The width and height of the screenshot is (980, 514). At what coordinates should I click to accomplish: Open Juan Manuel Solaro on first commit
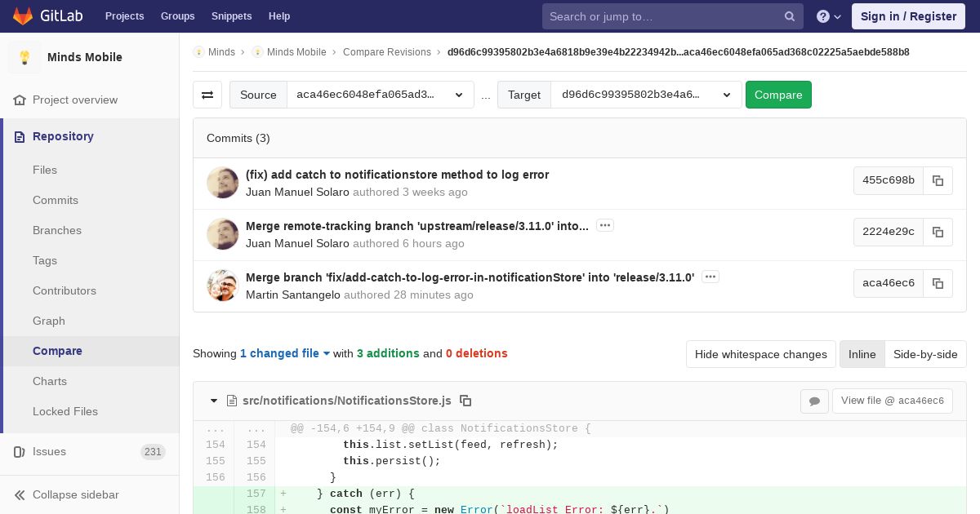tap(297, 193)
